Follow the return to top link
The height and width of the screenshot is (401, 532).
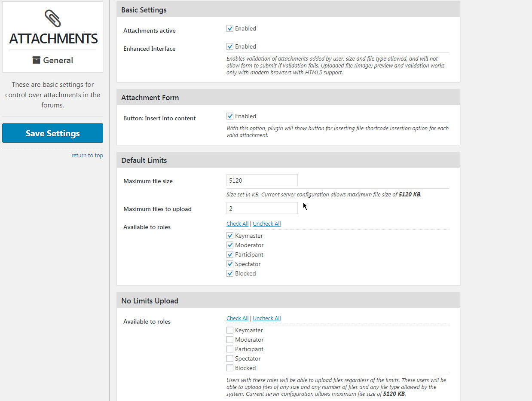click(87, 156)
